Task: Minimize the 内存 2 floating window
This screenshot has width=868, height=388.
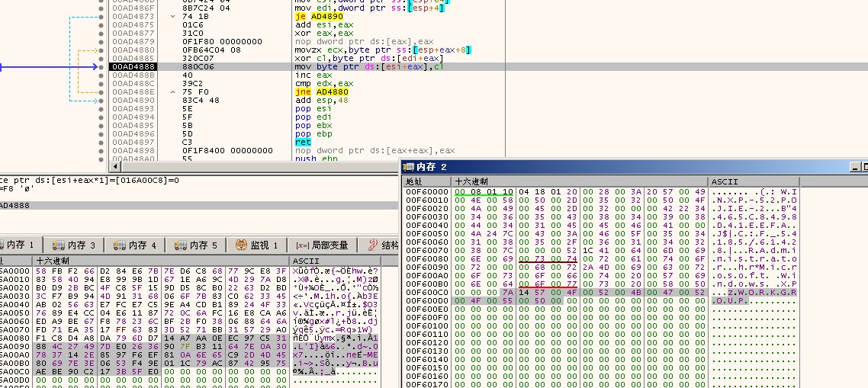Action: [854, 167]
